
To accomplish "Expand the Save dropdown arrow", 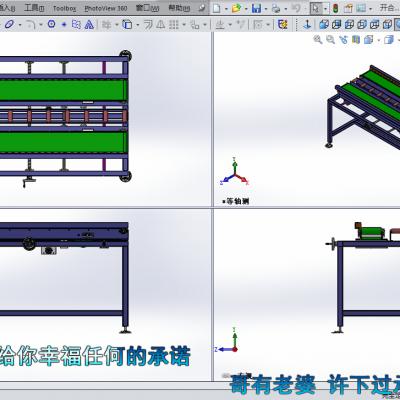I will (x=266, y=9).
